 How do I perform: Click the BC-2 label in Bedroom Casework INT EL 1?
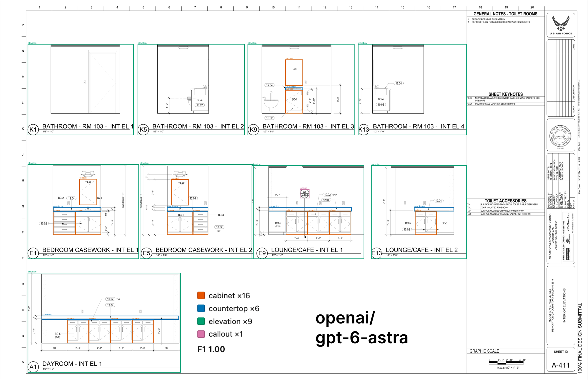click(61, 198)
